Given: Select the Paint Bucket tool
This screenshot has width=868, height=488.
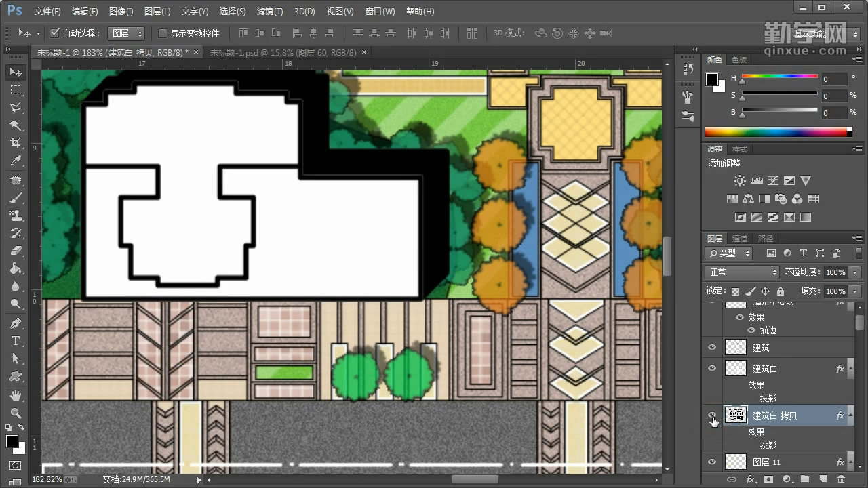Looking at the screenshot, I should [x=16, y=269].
